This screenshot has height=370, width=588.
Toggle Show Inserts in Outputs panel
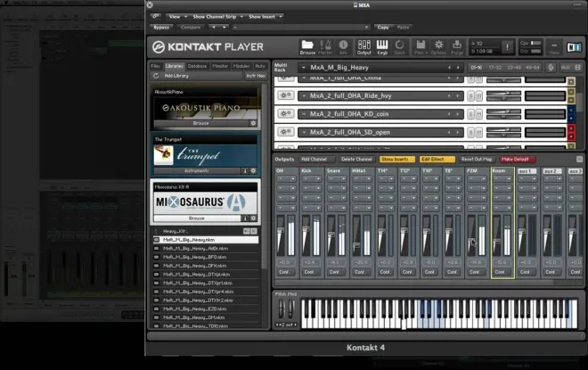click(396, 160)
